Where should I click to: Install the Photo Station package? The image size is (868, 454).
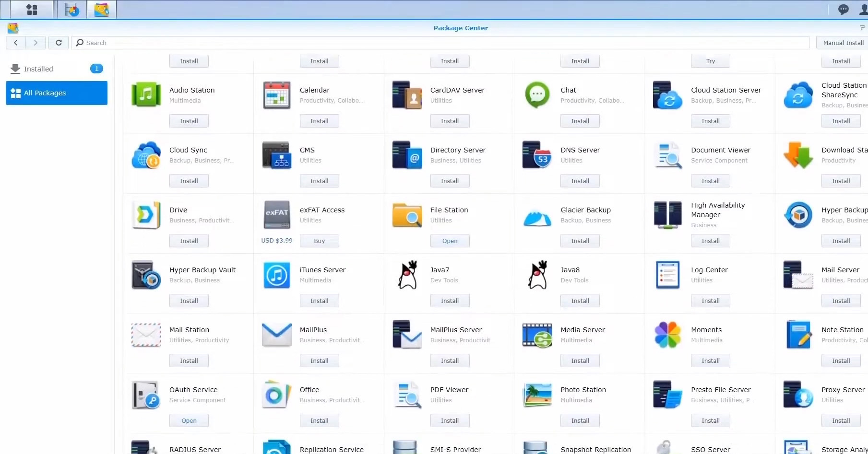580,421
